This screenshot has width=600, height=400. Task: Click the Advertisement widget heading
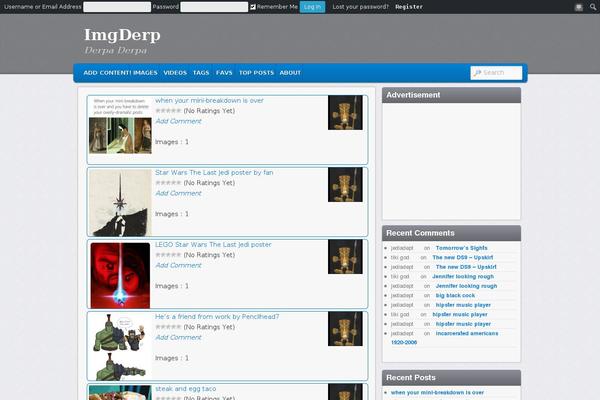[x=451, y=95]
